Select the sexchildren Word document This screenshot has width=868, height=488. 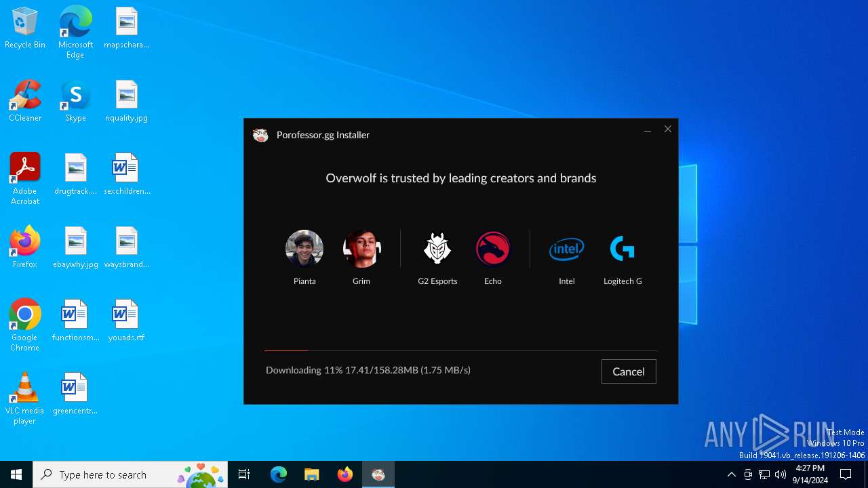click(126, 175)
